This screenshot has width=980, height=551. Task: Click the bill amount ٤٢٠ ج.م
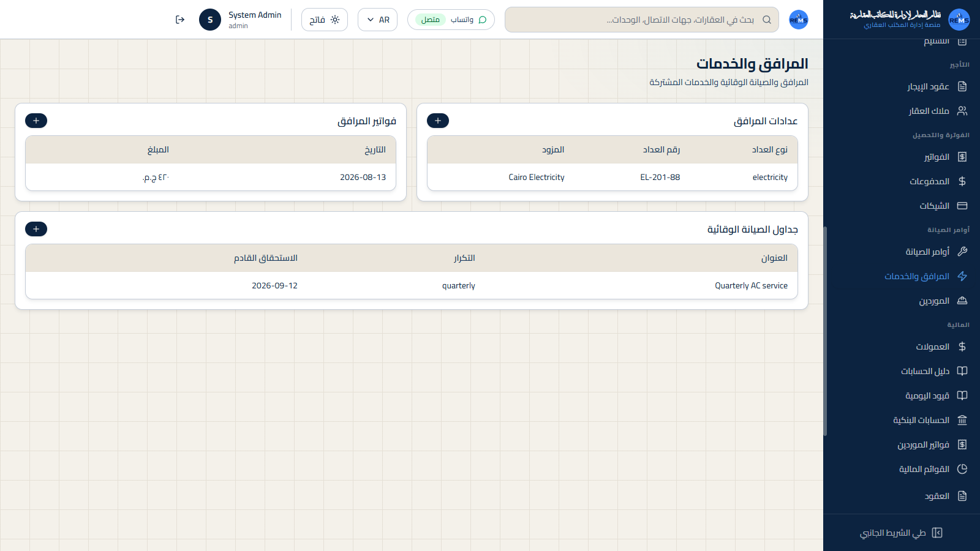coord(156,177)
